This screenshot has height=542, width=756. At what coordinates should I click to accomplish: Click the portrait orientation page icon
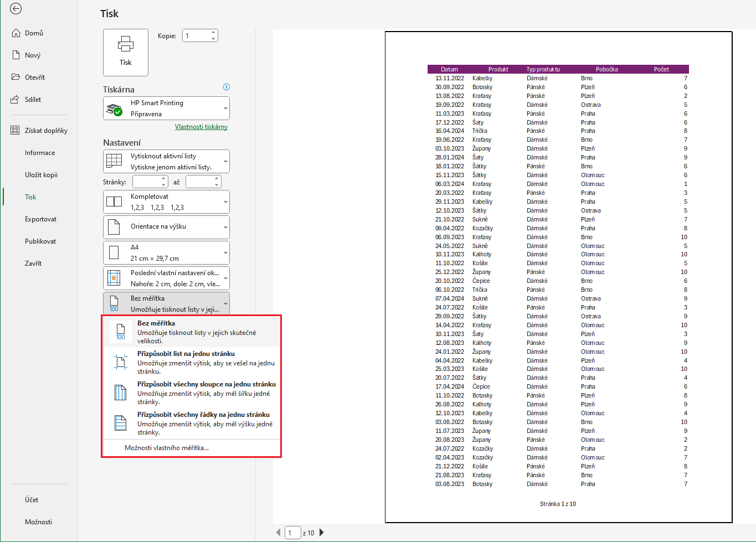(114, 227)
